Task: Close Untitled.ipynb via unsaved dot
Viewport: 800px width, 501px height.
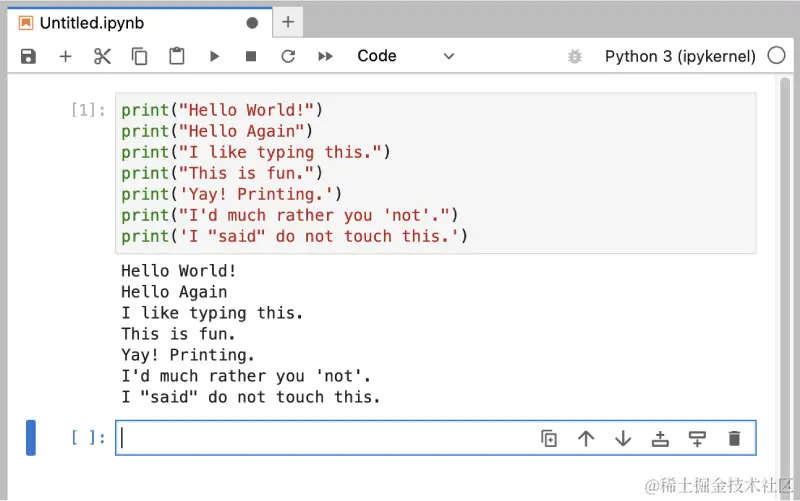Action: 252,23
